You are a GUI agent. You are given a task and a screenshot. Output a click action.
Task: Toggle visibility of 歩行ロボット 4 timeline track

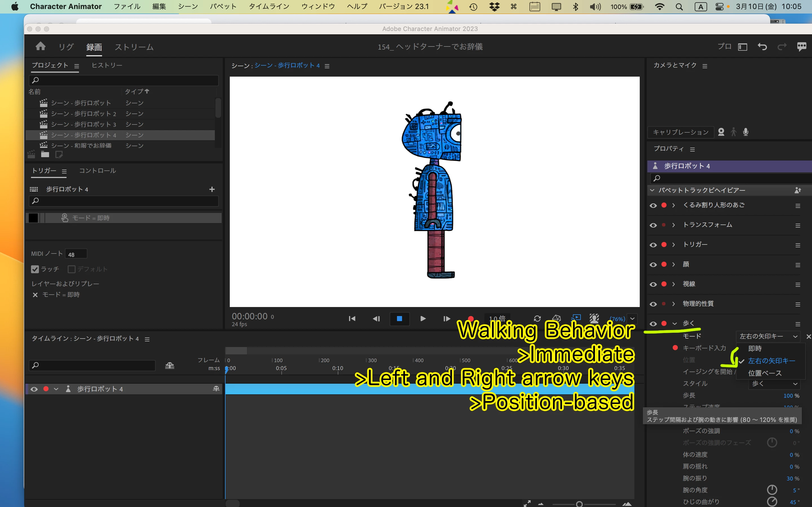pos(34,389)
